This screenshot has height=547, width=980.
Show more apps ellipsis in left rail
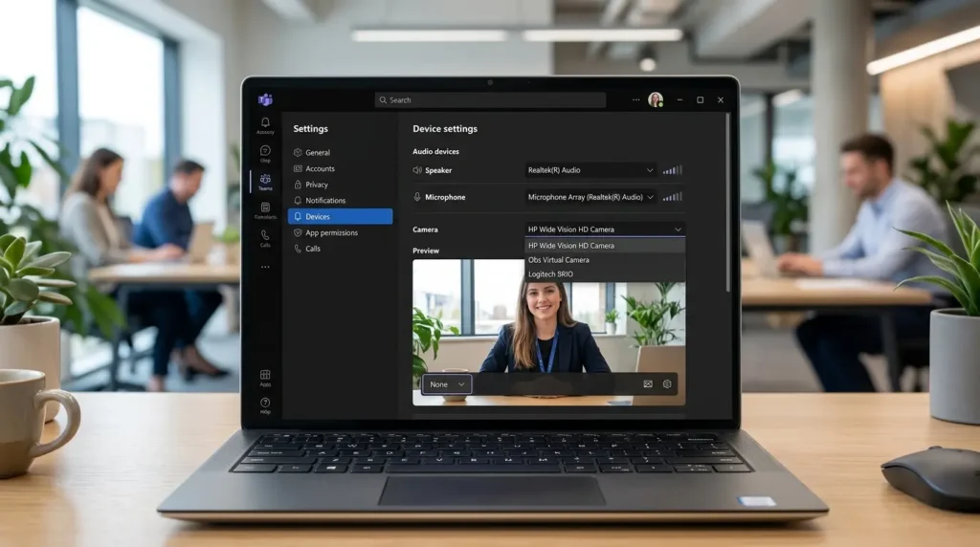pyautogui.click(x=265, y=267)
